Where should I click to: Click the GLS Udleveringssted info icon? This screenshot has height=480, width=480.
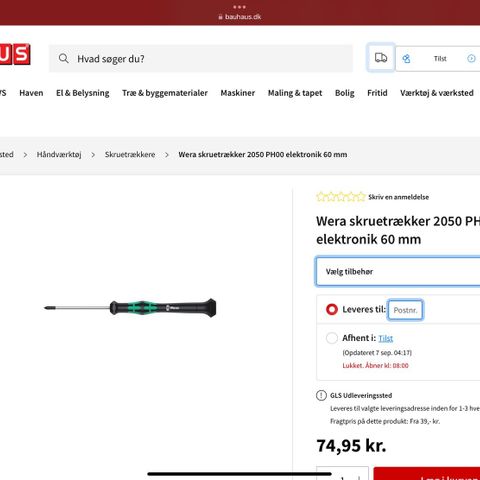[x=321, y=395]
